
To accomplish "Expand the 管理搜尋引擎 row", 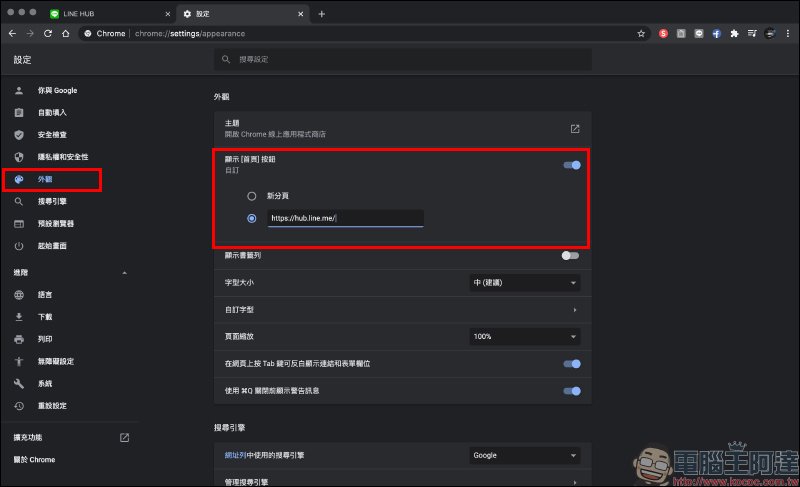I will (403, 481).
